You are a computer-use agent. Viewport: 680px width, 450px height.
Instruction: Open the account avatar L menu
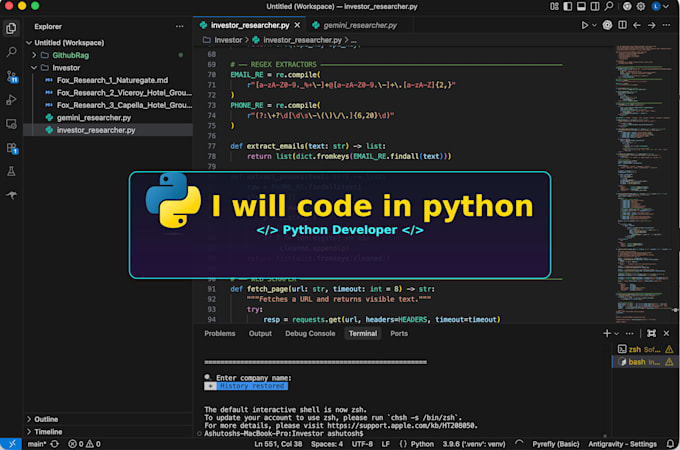(660, 6)
